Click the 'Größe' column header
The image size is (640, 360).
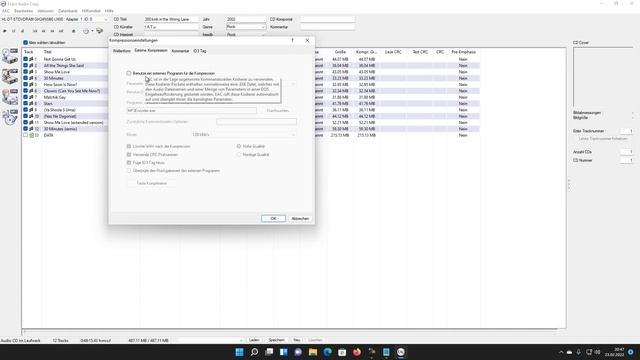(340, 52)
